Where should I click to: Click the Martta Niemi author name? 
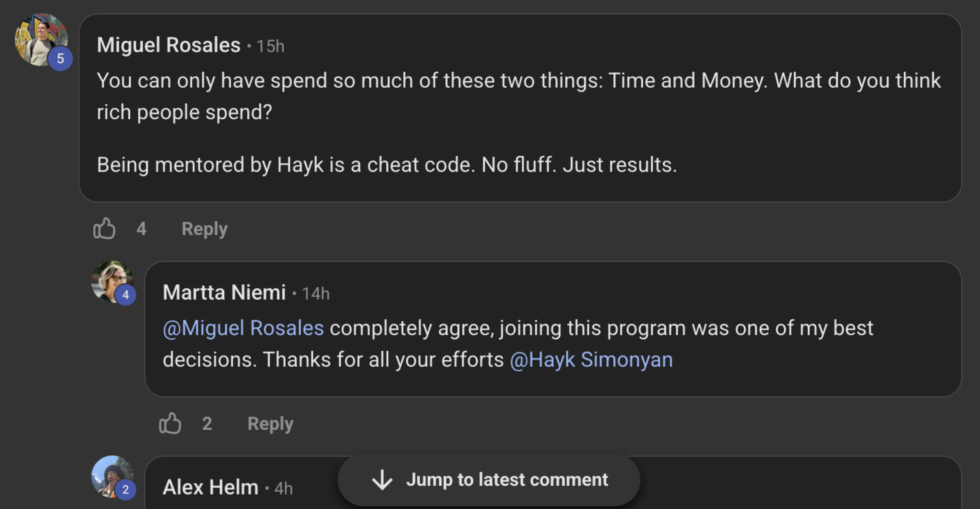224,292
